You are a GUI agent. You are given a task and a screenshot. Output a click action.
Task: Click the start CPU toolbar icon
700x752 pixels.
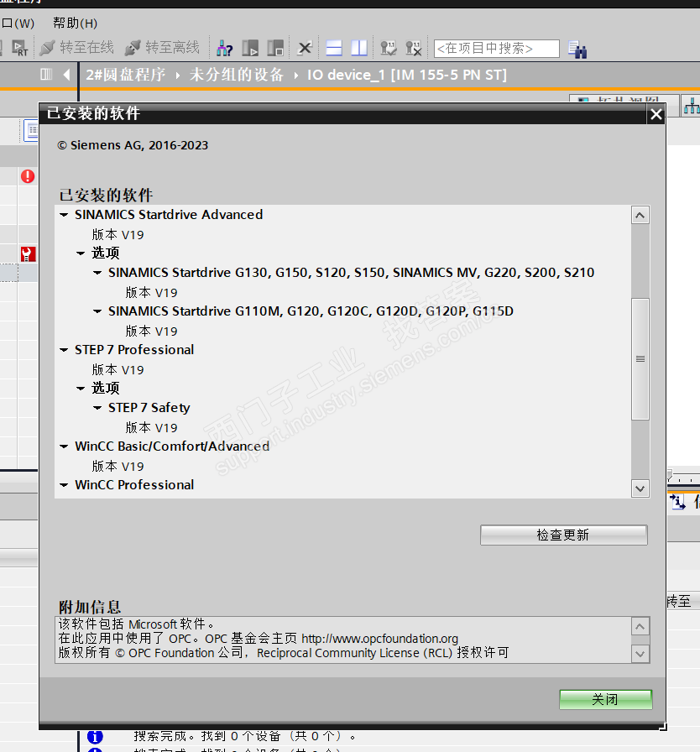pyautogui.click(x=250, y=48)
